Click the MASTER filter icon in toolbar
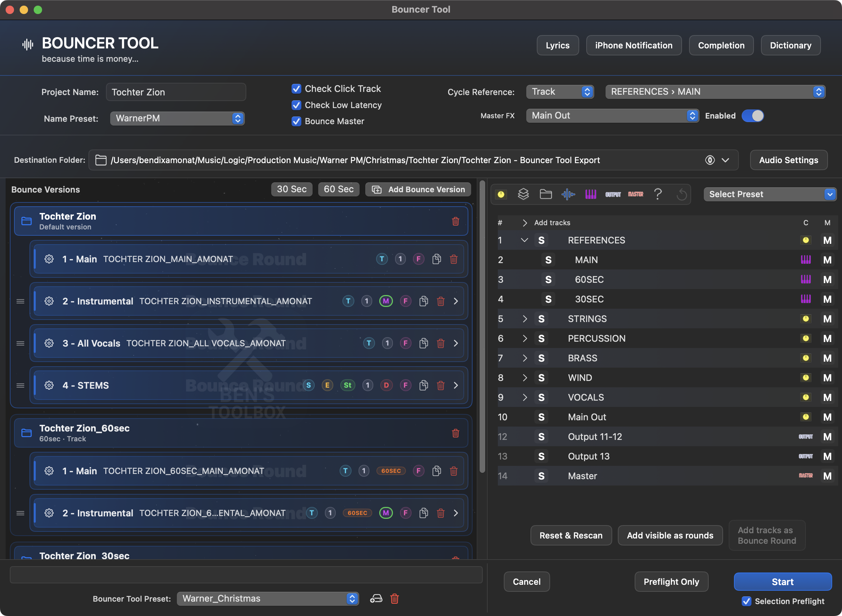842x616 pixels. [x=635, y=194]
